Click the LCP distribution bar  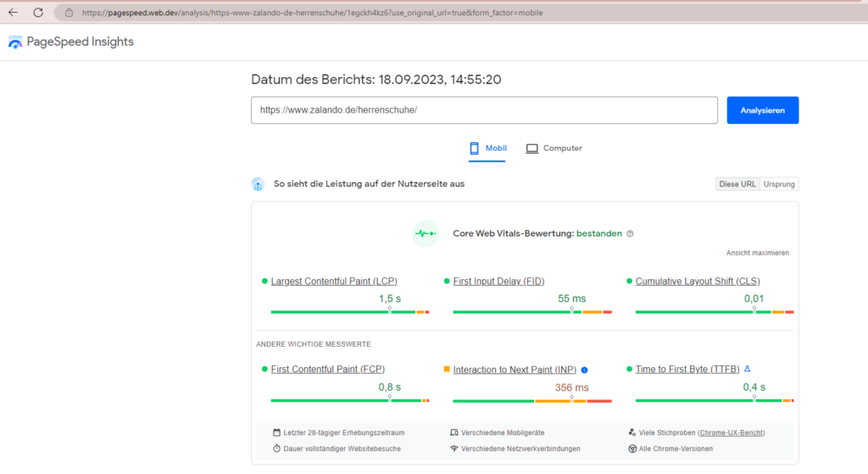[x=350, y=312]
